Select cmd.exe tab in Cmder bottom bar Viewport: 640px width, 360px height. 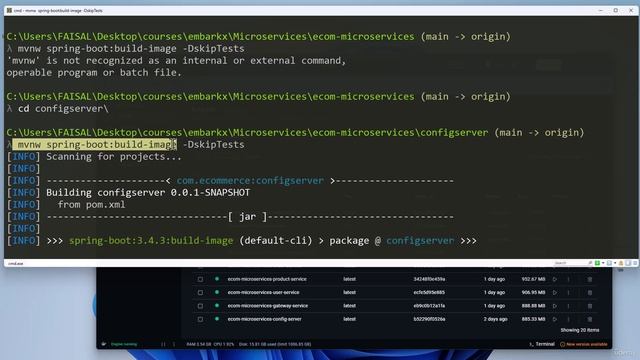pyautogui.click(x=16, y=264)
